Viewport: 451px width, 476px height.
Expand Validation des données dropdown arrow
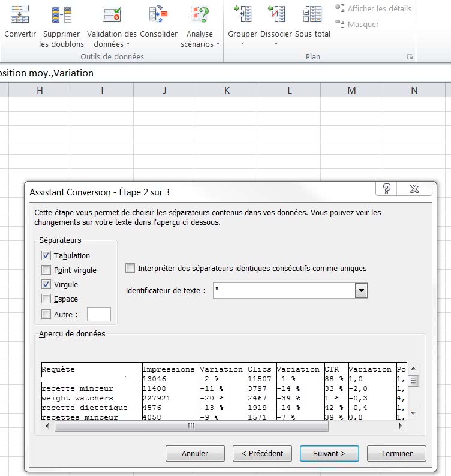[x=128, y=44]
